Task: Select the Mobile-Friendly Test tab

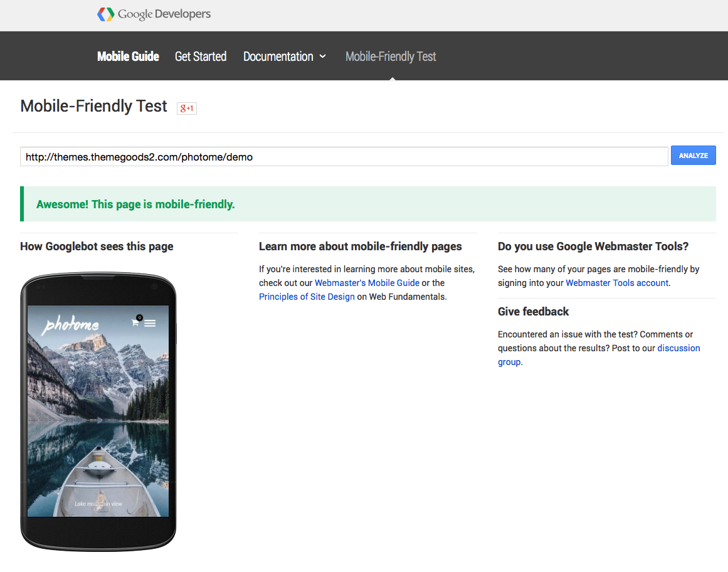Action: tap(391, 56)
